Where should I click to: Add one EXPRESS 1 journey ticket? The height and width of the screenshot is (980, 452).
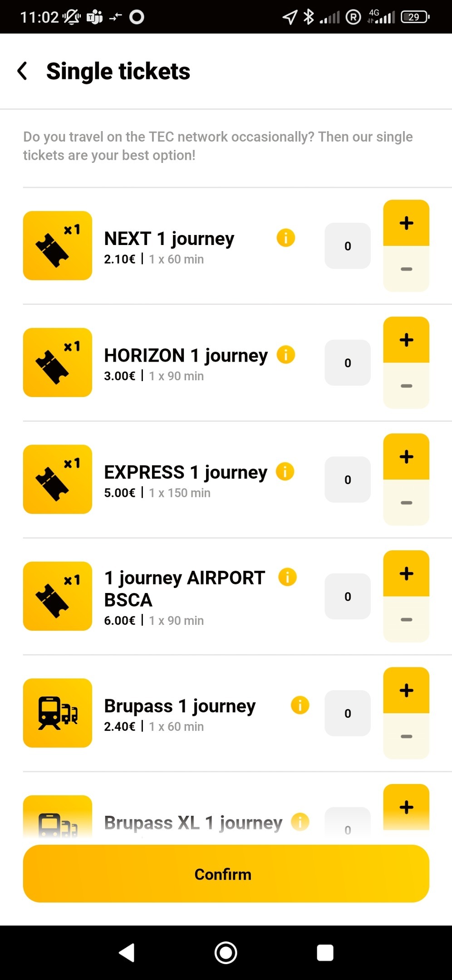[406, 457]
